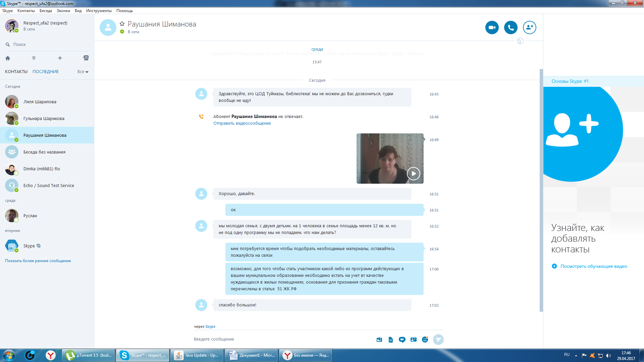Send contacts via contact card icon

click(414, 340)
